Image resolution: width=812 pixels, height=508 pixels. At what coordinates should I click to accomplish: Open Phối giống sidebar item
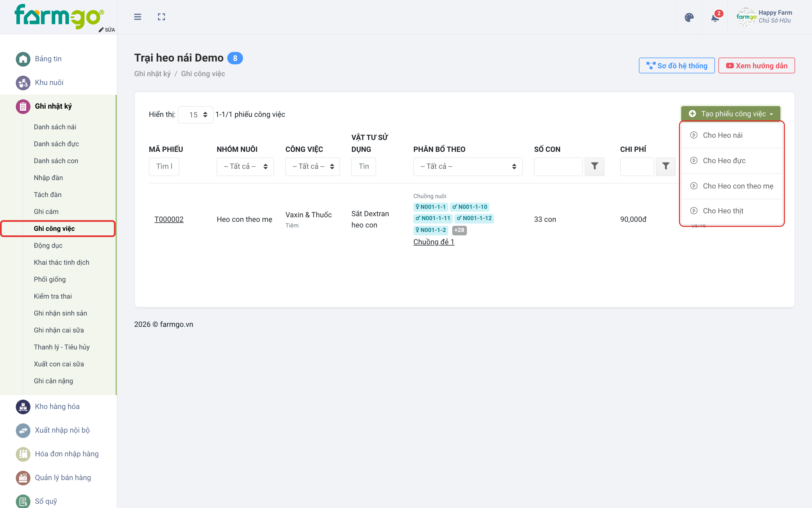point(50,279)
